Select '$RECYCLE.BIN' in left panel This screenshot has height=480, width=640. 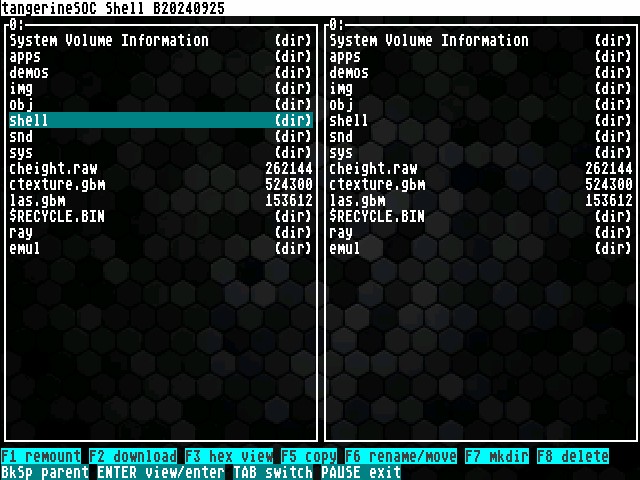161,216
